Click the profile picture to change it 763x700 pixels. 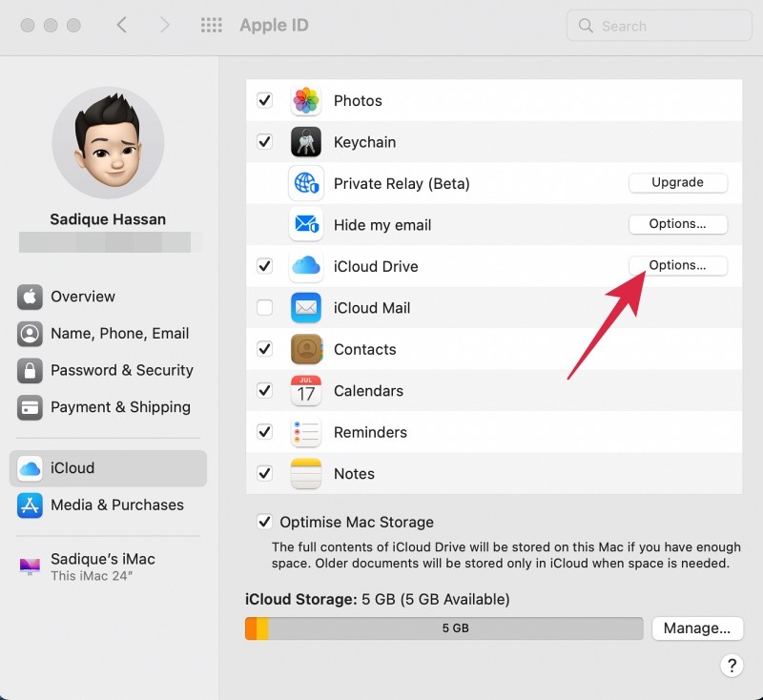pos(108,143)
